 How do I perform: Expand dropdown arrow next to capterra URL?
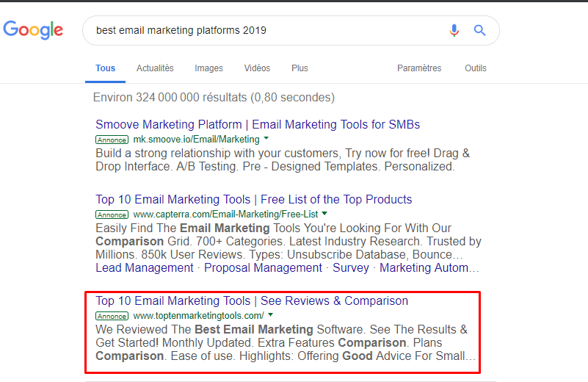324,213
